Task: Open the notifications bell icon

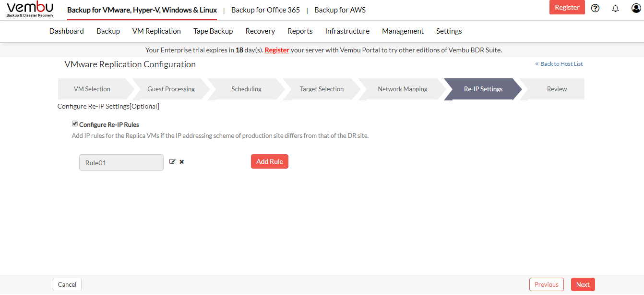Action: point(616,8)
